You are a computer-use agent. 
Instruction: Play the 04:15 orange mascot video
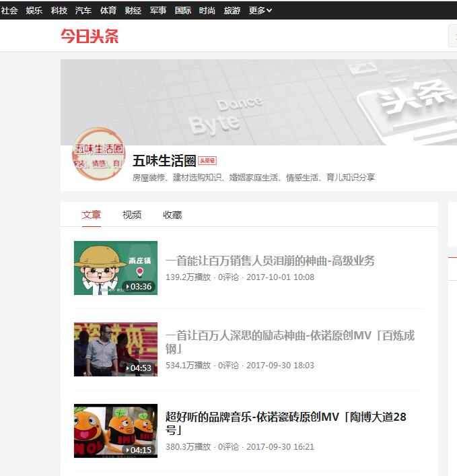point(116,431)
